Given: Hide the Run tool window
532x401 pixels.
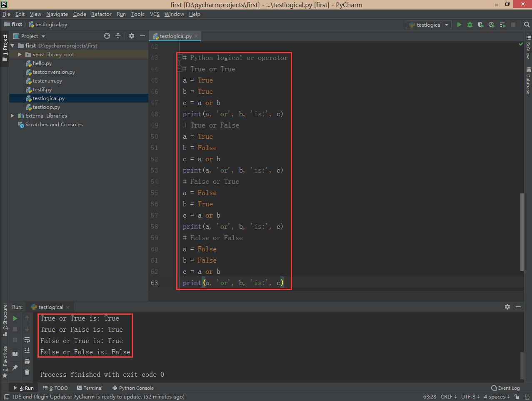Looking at the screenshot, I should click(x=518, y=307).
